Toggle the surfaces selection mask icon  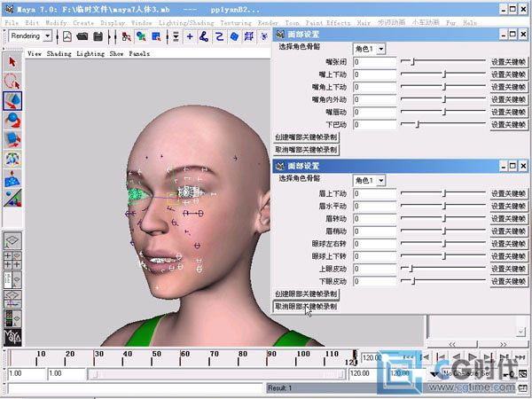tap(234, 36)
